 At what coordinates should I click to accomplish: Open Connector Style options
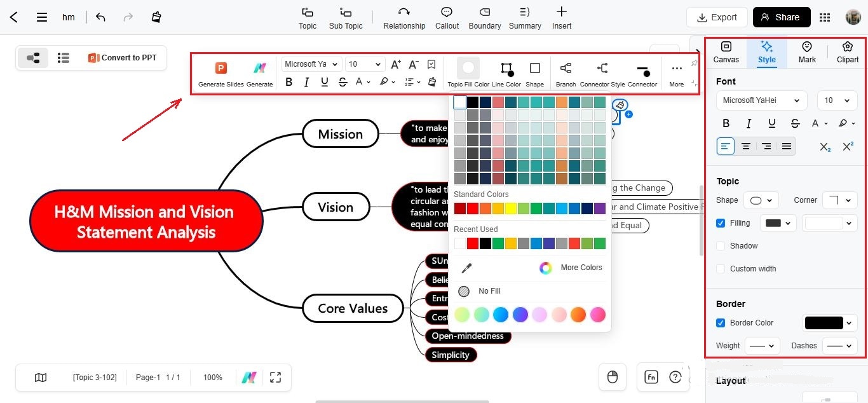click(x=602, y=74)
